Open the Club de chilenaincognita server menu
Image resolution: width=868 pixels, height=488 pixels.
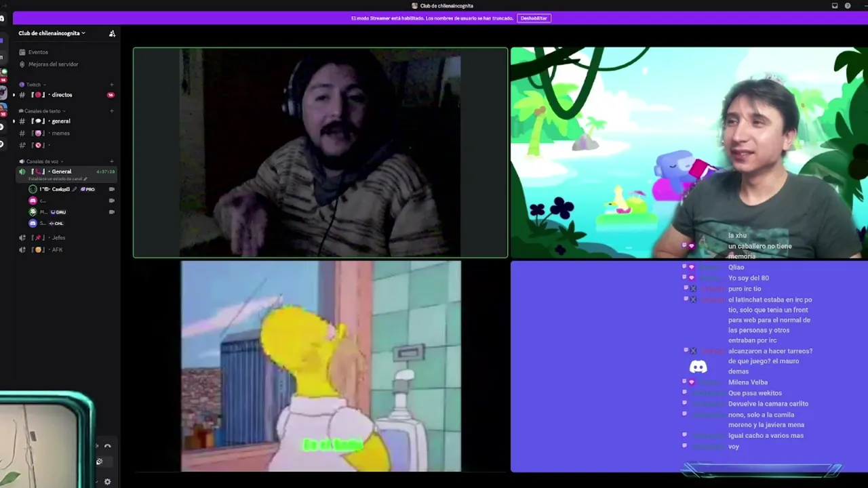[x=52, y=33]
